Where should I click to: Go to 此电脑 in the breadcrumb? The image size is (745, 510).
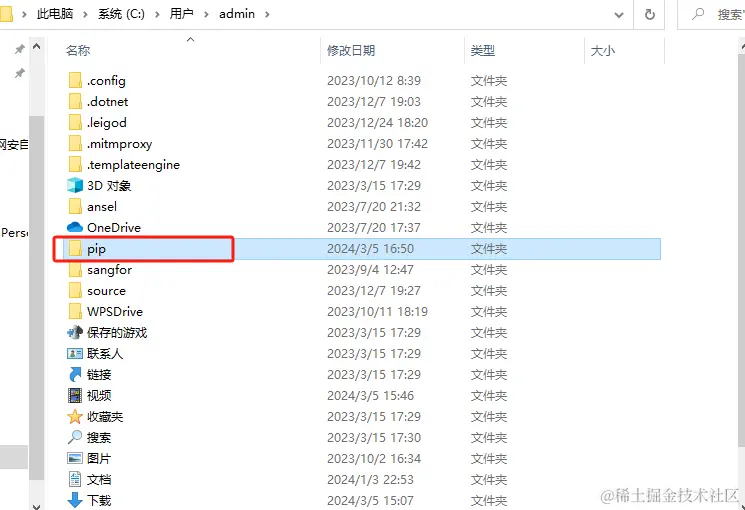pos(55,14)
